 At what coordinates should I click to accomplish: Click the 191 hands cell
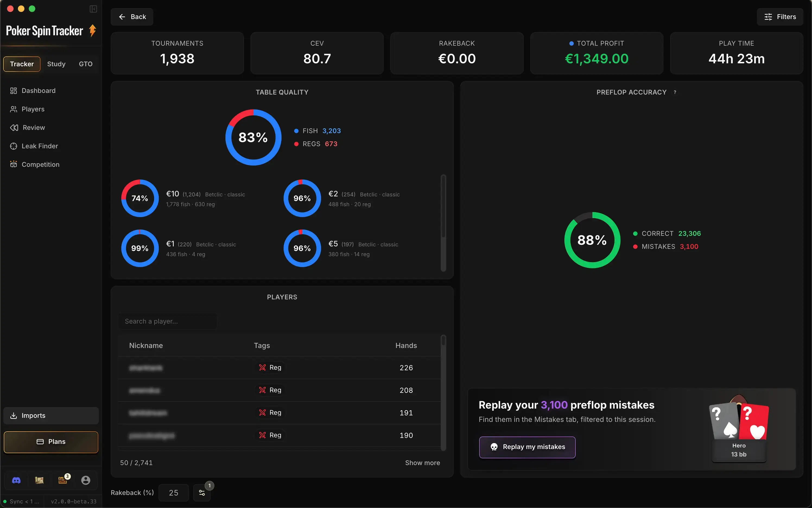point(406,413)
